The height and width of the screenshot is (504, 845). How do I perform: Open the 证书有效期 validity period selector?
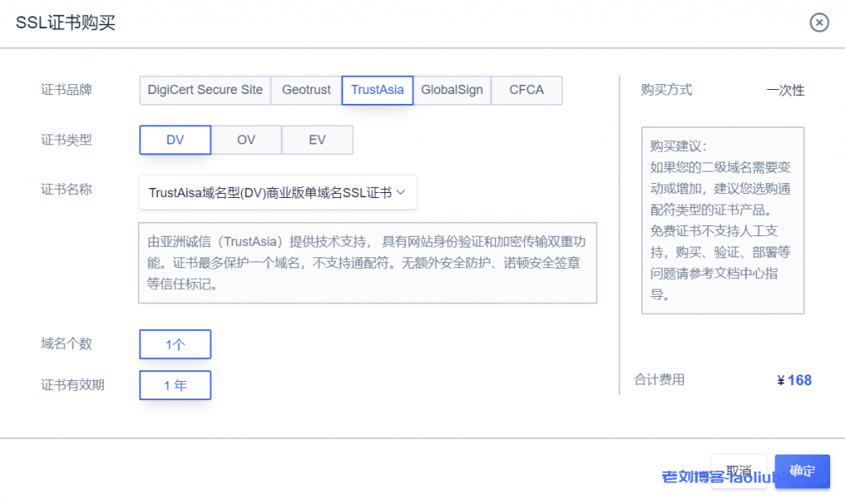tap(175, 385)
